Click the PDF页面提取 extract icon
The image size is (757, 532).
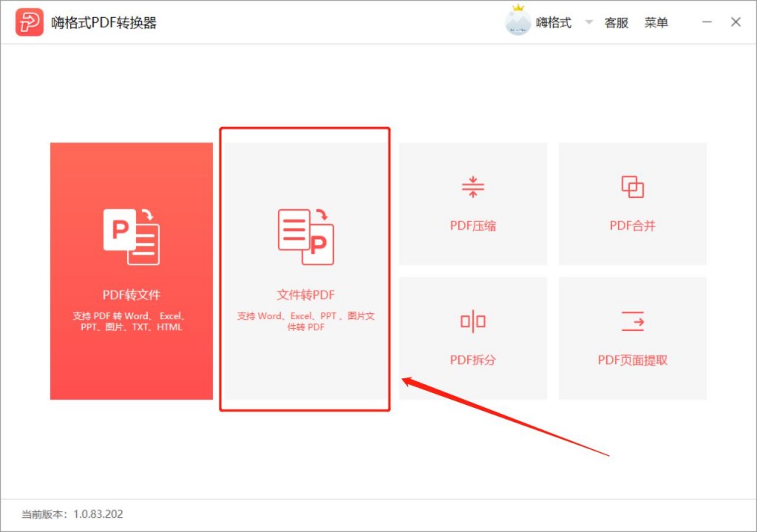[633, 321]
